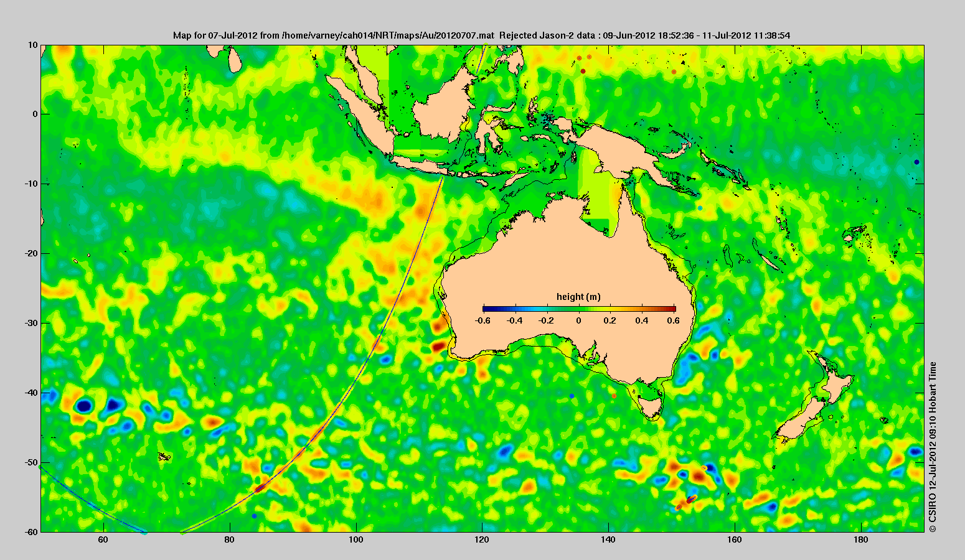Click the blue marker dot near the bottom at longitude 84

tap(254, 516)
